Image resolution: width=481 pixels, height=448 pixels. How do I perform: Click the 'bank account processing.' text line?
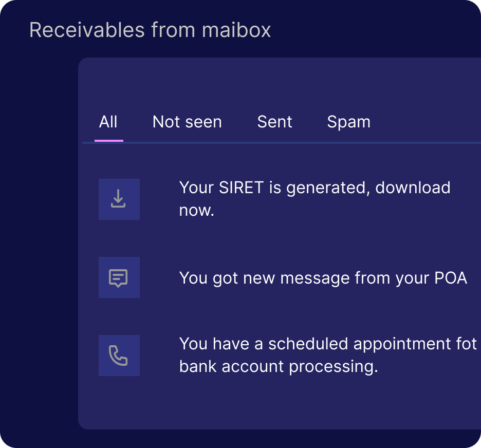pos(279,366)
